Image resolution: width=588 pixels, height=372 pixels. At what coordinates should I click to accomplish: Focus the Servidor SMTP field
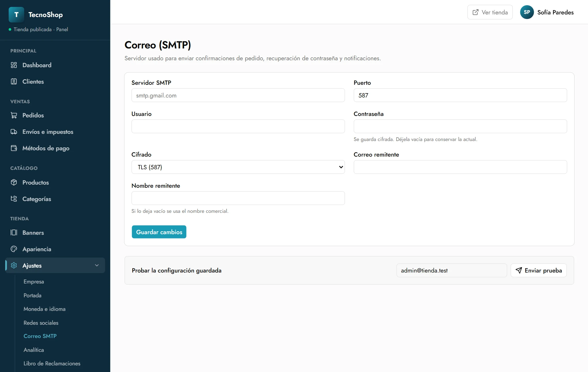238,95
